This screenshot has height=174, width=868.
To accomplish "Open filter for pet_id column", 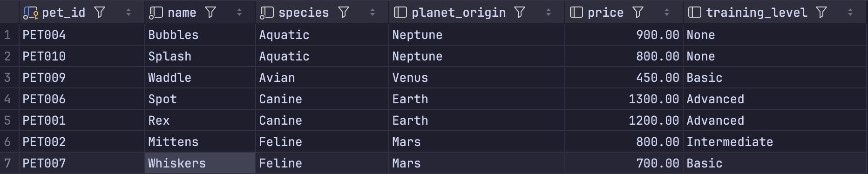I will point(99,13).
